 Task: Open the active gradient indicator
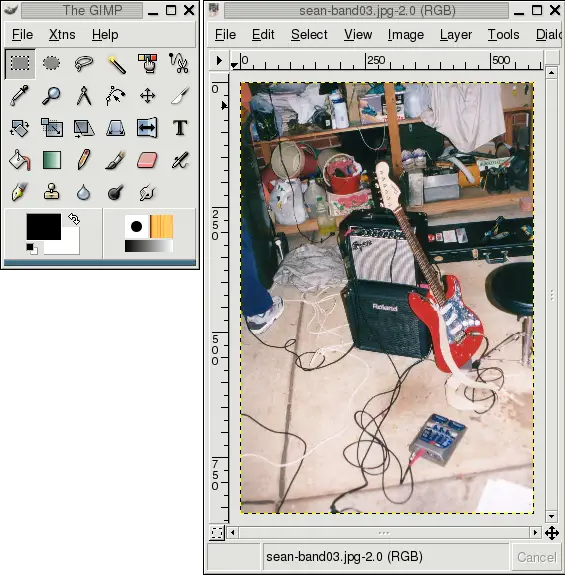pyautogui.click(x=149, y=246)
